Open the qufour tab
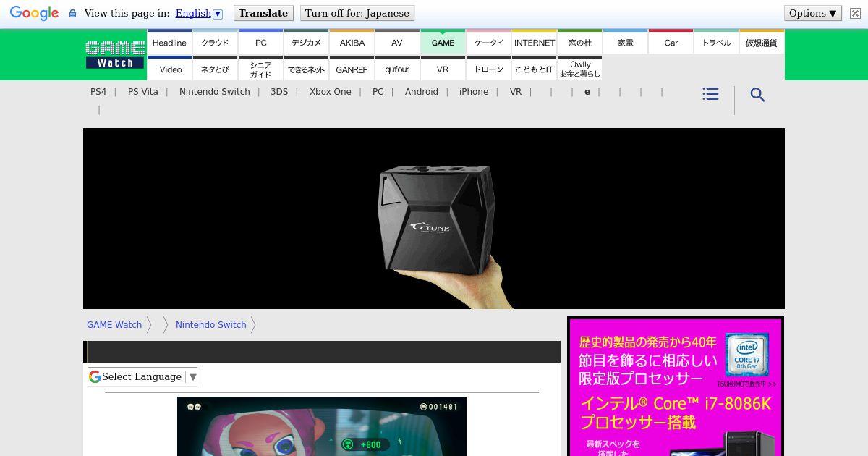 397,69
